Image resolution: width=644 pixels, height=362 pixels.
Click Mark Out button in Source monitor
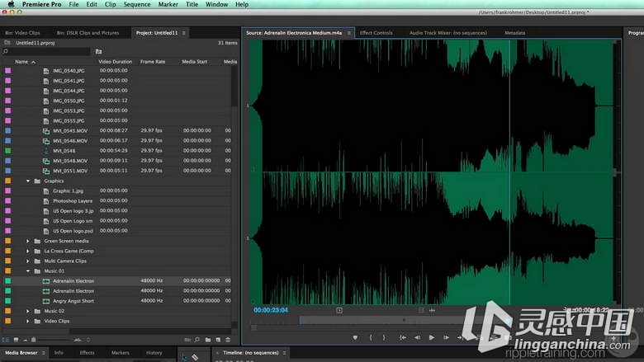point(384,337)
